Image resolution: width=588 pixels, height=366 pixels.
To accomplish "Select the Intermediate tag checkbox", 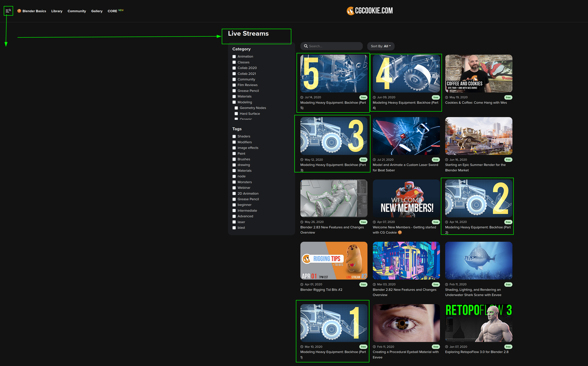I will click(x=234, y=211).
